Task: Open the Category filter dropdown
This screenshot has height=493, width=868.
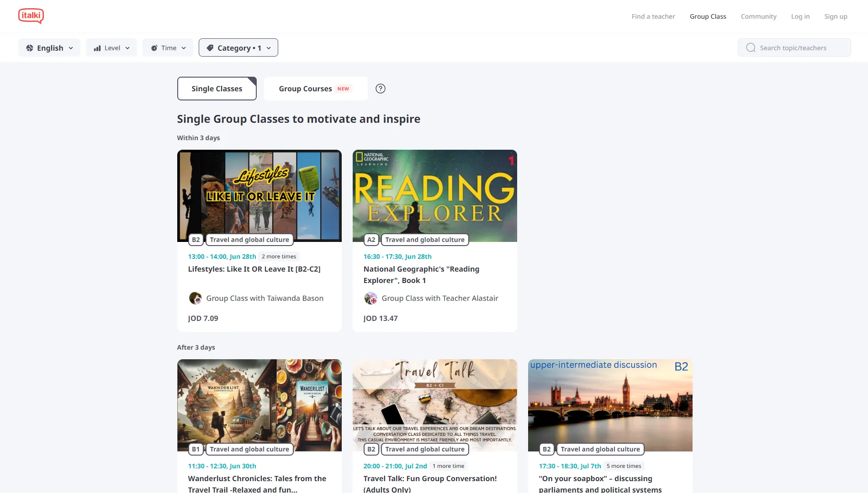Action: pyautogui.click(x=238, y=48)
